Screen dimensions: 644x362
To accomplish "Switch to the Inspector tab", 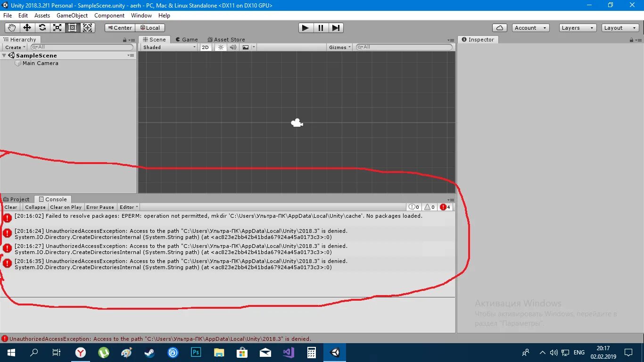I will click(x=478, y=40).
